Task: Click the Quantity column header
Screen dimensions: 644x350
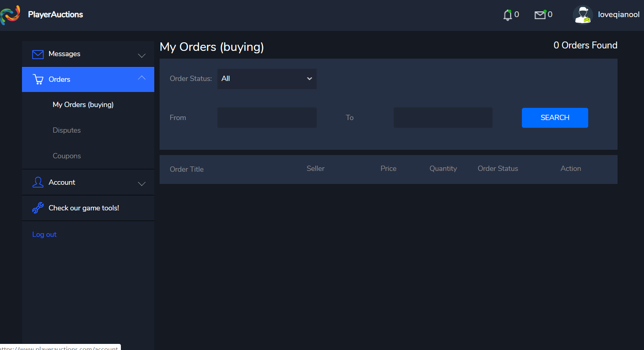Action: coord(443,168)
